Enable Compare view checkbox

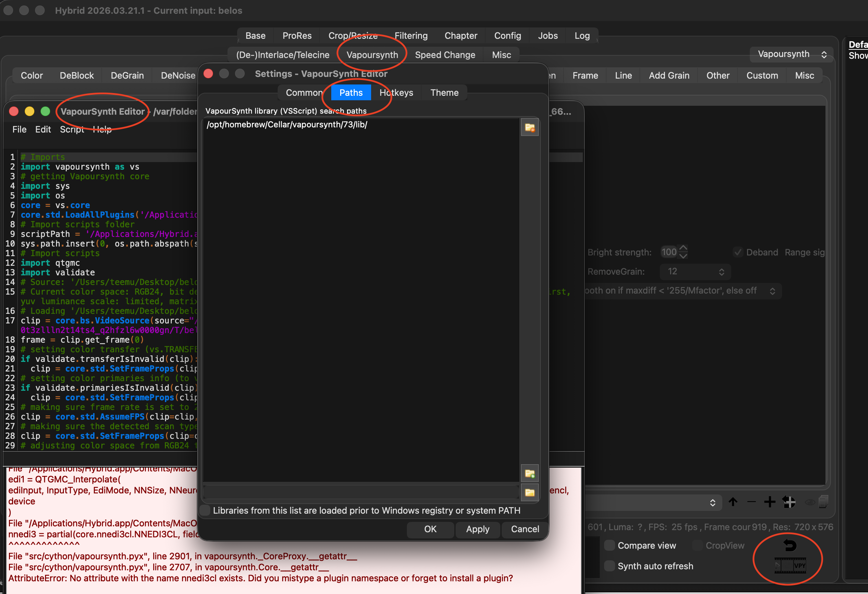pyautogui.click(x=609, y=546)
